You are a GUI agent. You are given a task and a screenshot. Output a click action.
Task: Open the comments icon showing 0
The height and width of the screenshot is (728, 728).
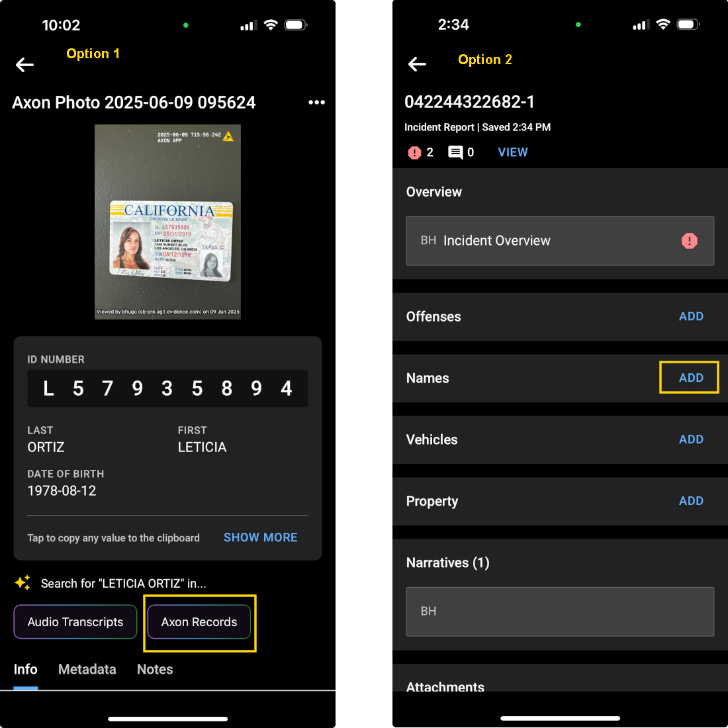point(461,152)
